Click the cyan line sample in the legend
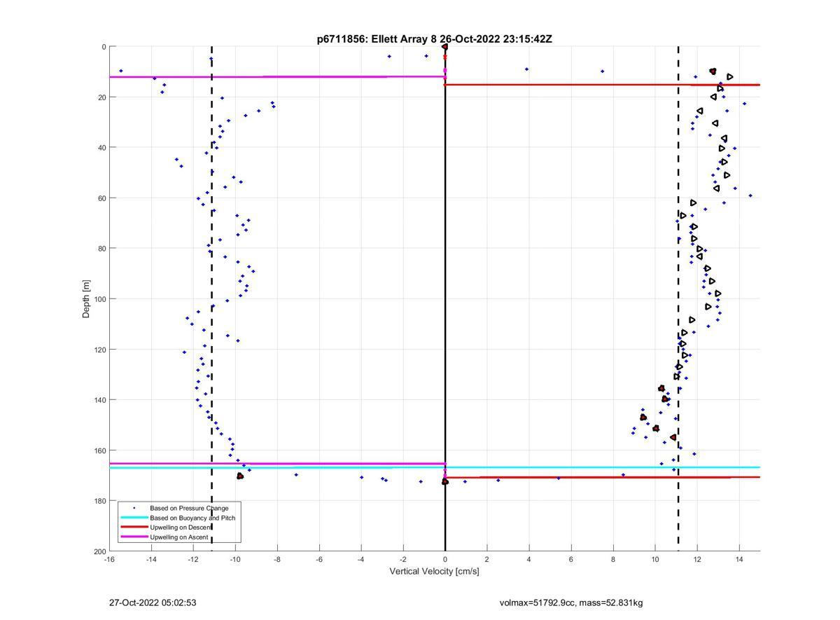840x620 pixels. pos(134,518)
